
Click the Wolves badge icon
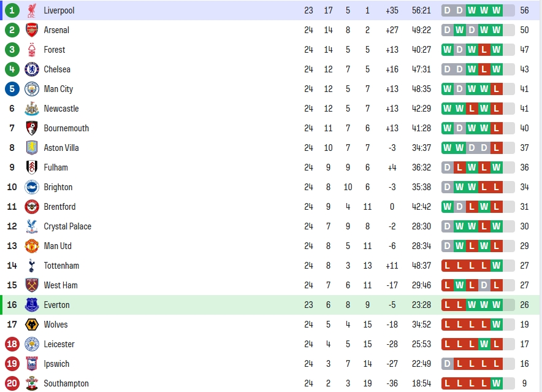32,325
